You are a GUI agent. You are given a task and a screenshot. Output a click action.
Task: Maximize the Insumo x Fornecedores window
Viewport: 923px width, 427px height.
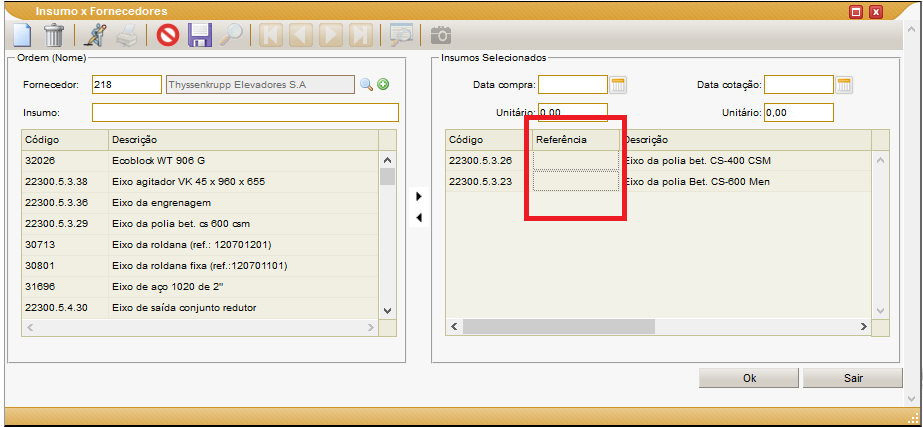point(856,12)
